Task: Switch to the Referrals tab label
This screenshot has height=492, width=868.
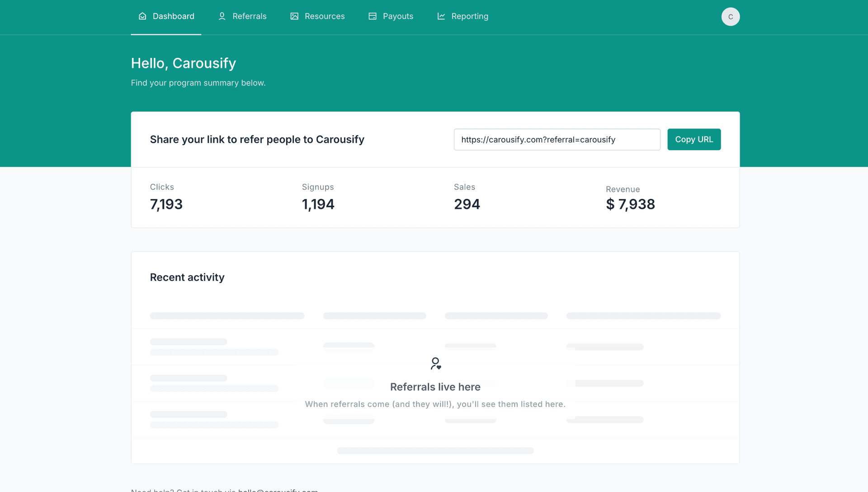Action: click(250, 16)
